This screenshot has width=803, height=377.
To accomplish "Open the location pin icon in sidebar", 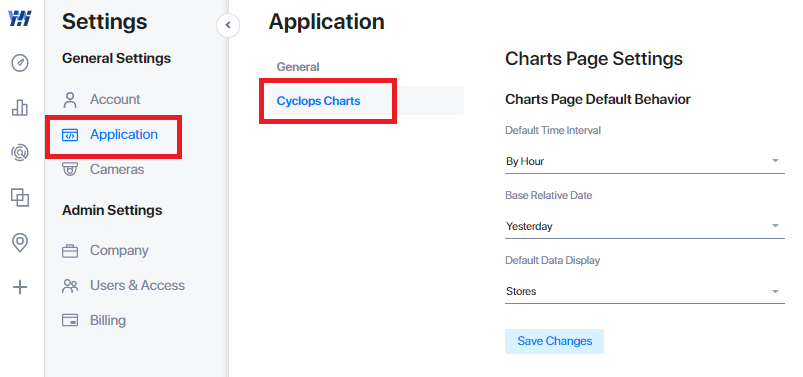I will click(20, 243).
